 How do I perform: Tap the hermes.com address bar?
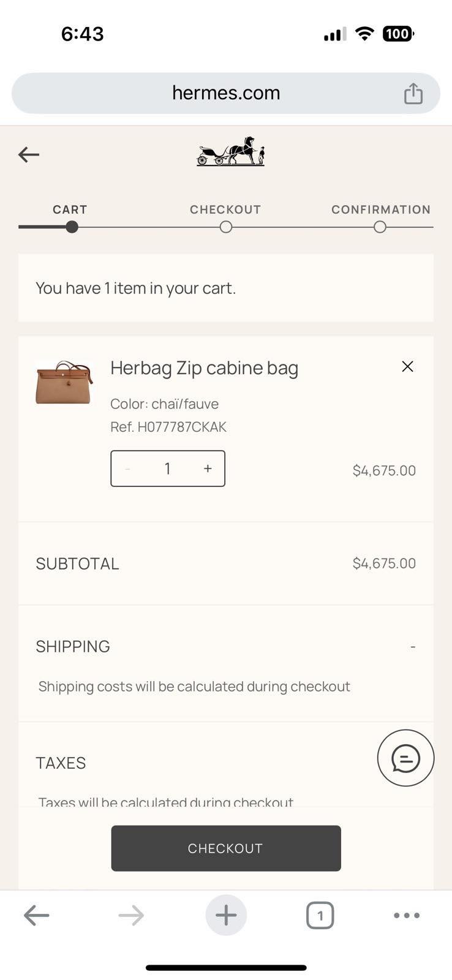coord(225,93)
